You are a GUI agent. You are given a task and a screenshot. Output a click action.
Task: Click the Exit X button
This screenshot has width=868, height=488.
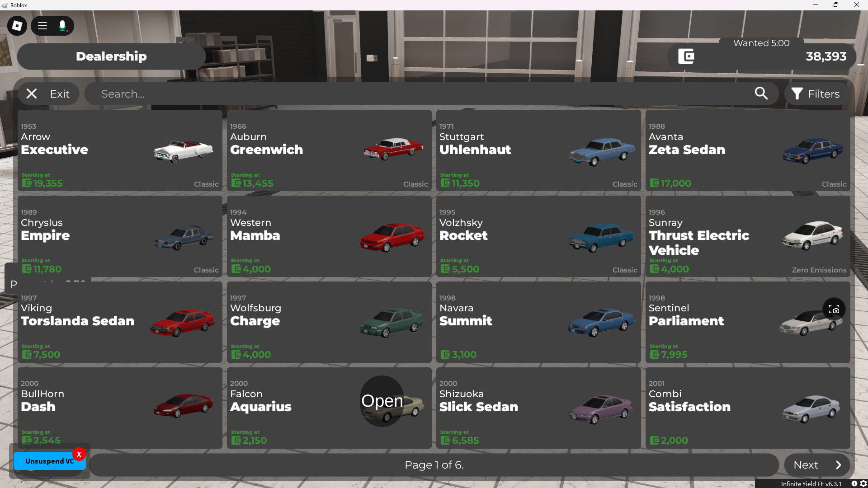point(48,94)
